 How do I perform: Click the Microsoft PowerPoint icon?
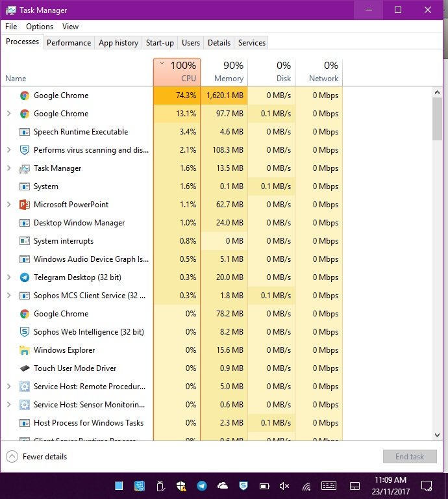[x=25, y=205]
